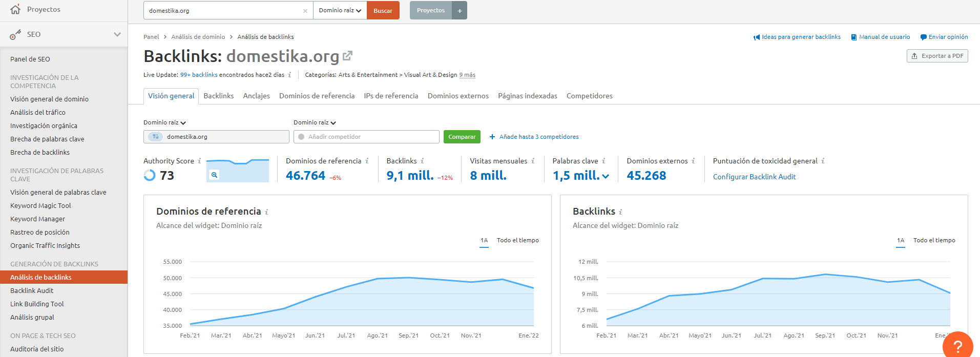This screenshot has height=357, width=980.
Task: Open Visión general de dominio
Action: click(49, 99)
